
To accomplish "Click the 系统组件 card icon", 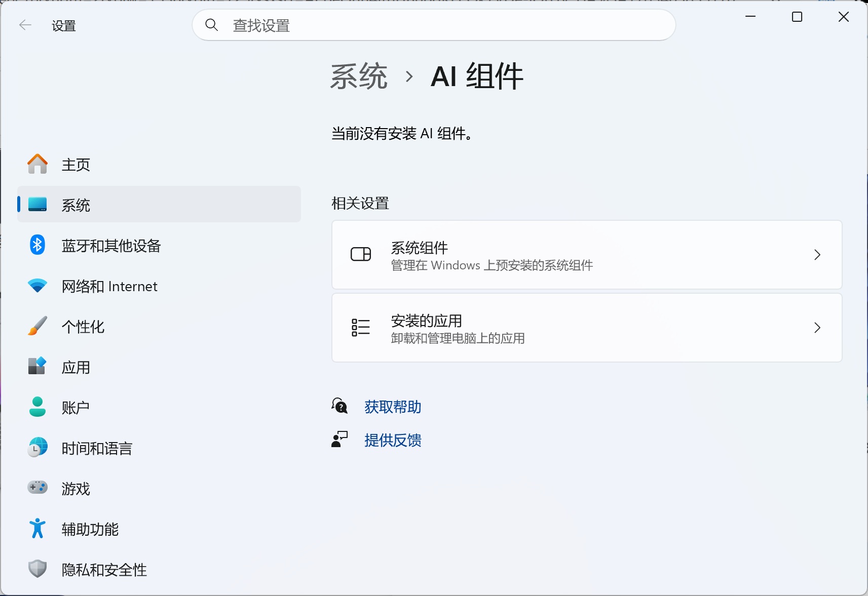I will (361, 254).
